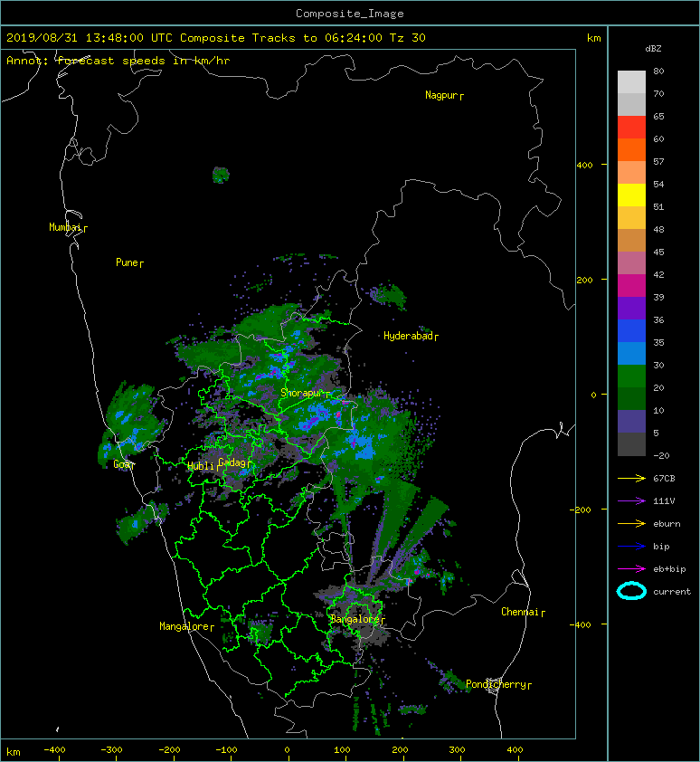The height and width of the screenshot is (762, 700).
Task: Click the Mangalore city label
Action: pos(184,626)
